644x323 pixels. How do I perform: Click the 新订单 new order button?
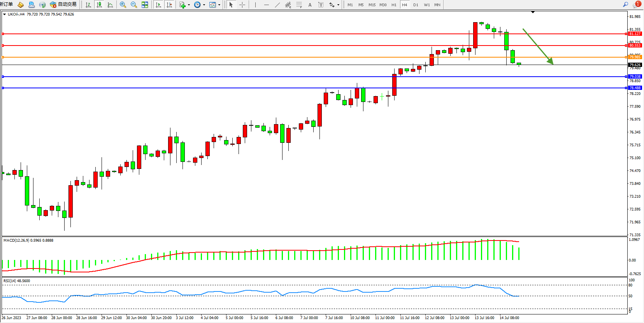7,5
